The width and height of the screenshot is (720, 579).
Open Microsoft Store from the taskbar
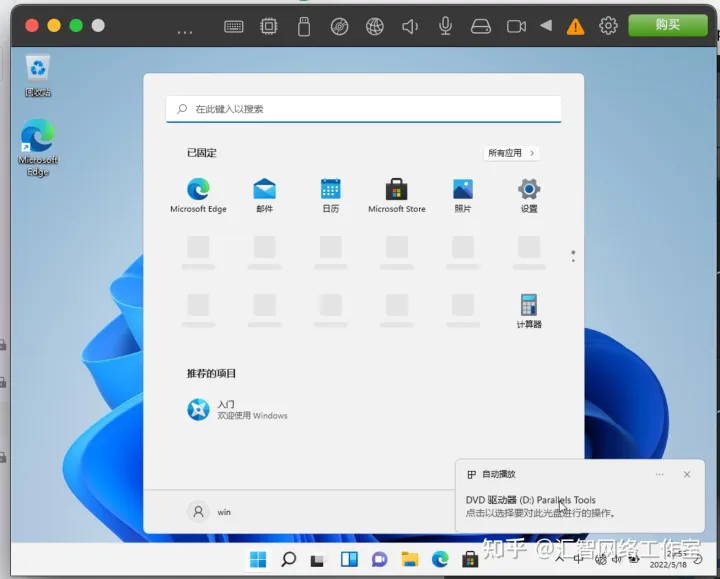point(470,559)
